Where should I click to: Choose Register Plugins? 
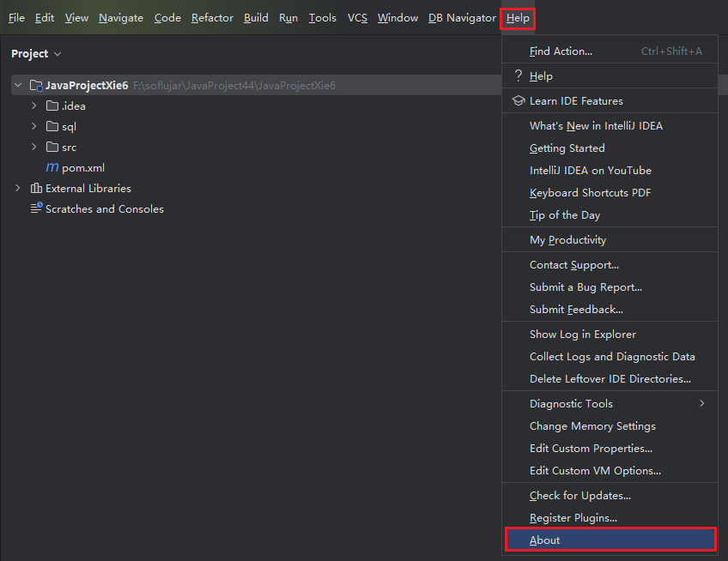tap(610, 518)
